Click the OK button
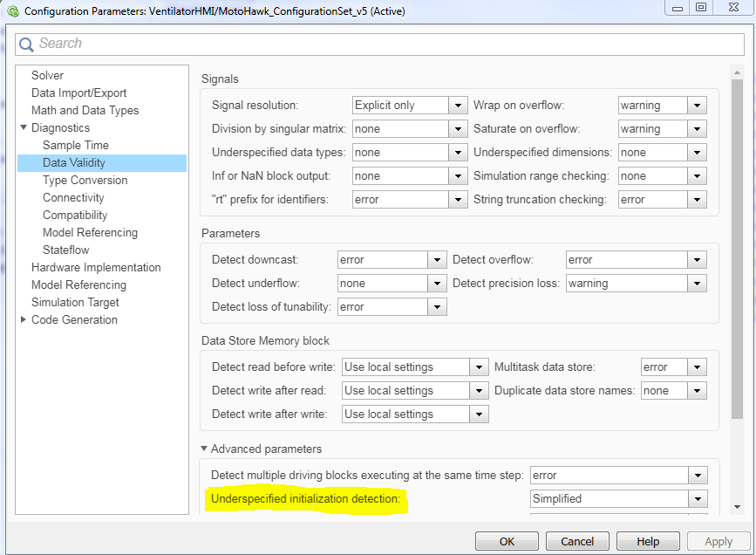This screenshot has width=756, height=555. pos(507,542)
